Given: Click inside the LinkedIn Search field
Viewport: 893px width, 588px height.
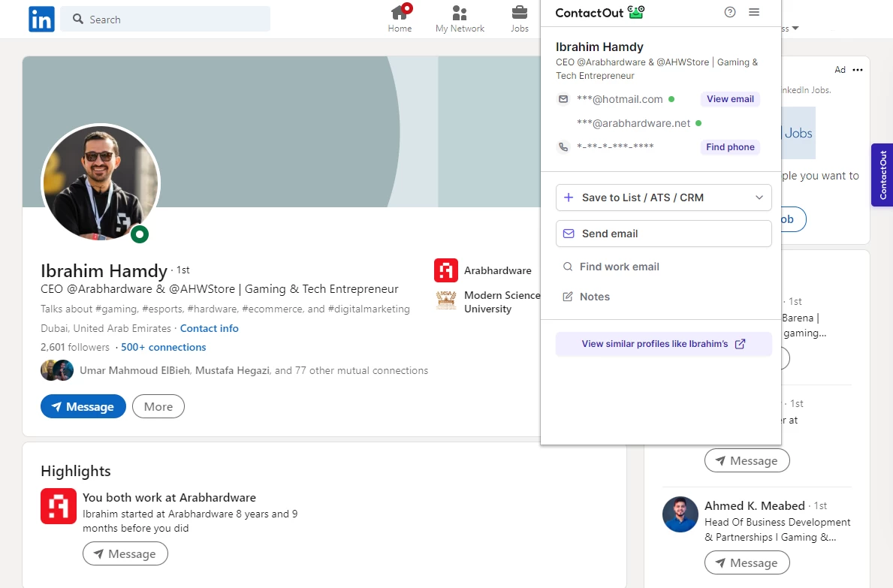Looking at the screenshot, I should tap(165, 20).
